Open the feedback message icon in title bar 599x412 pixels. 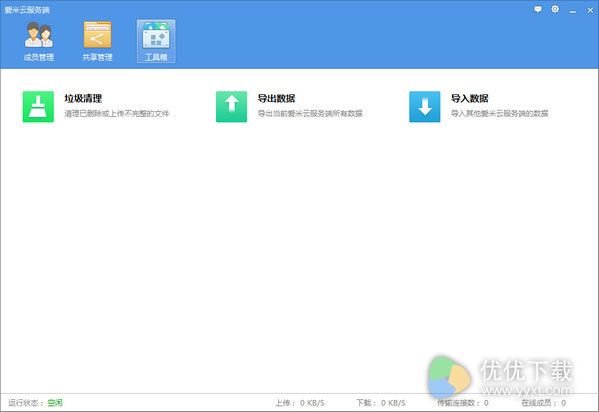[x=538, y=9]
